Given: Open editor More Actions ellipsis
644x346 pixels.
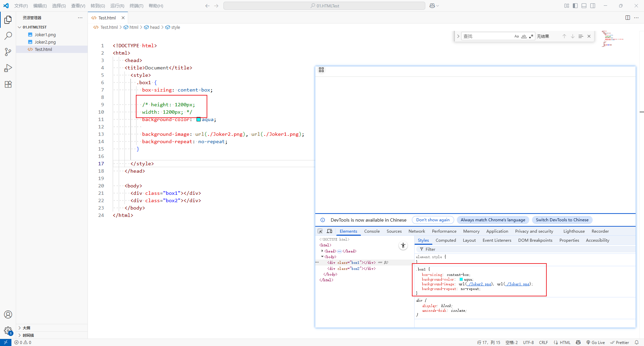Looking at the screenshot, I should tap(636, 18).
